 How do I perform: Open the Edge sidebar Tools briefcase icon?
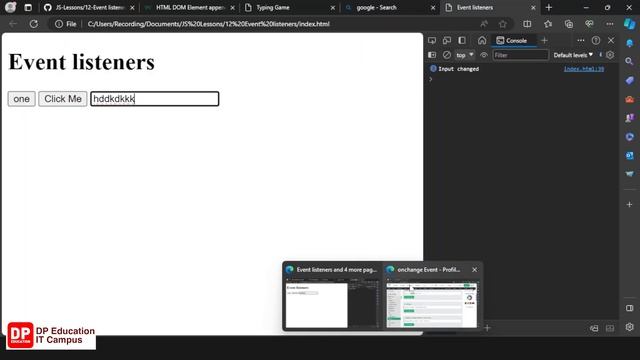[x=629, y=99]
